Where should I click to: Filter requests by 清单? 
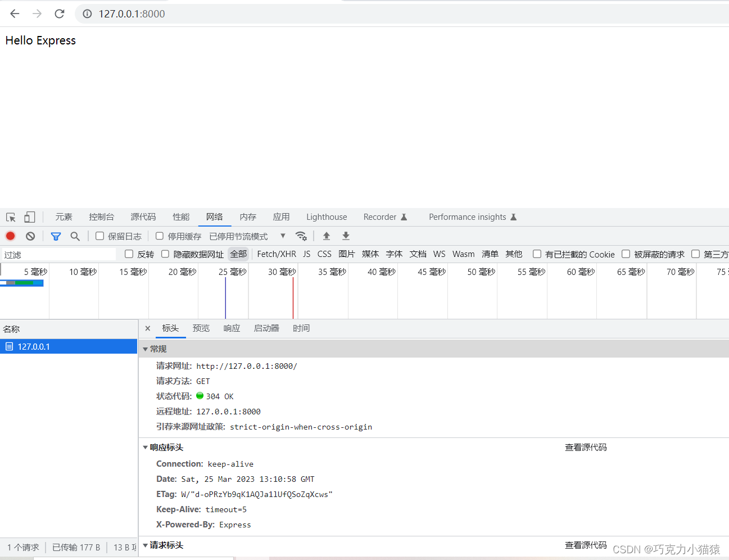(x=490, y=254)
